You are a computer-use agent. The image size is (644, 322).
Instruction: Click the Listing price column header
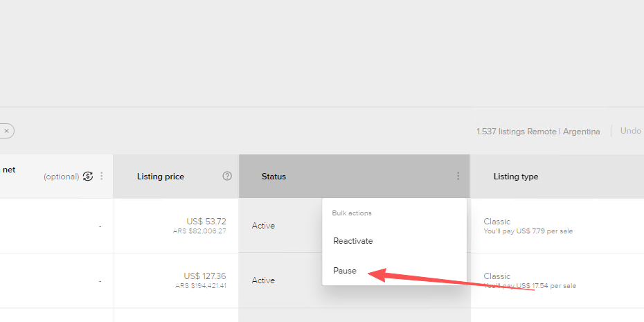161,177
